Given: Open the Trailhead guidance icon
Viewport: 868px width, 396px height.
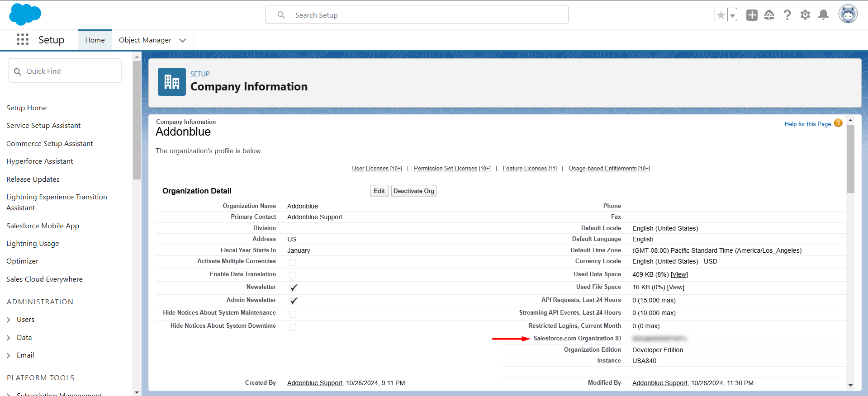Looking at the screenshot, I should point(769,15).
